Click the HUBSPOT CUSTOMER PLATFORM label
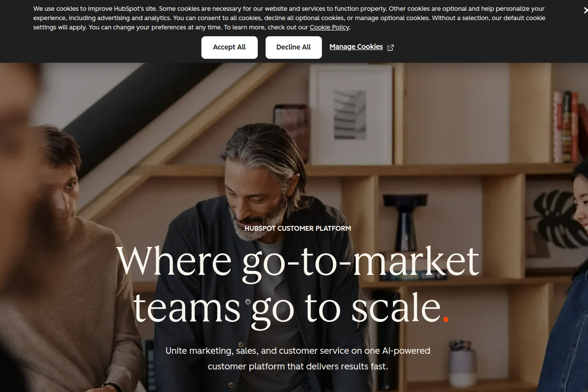588x392 pixels. click(x=298, y=228)
